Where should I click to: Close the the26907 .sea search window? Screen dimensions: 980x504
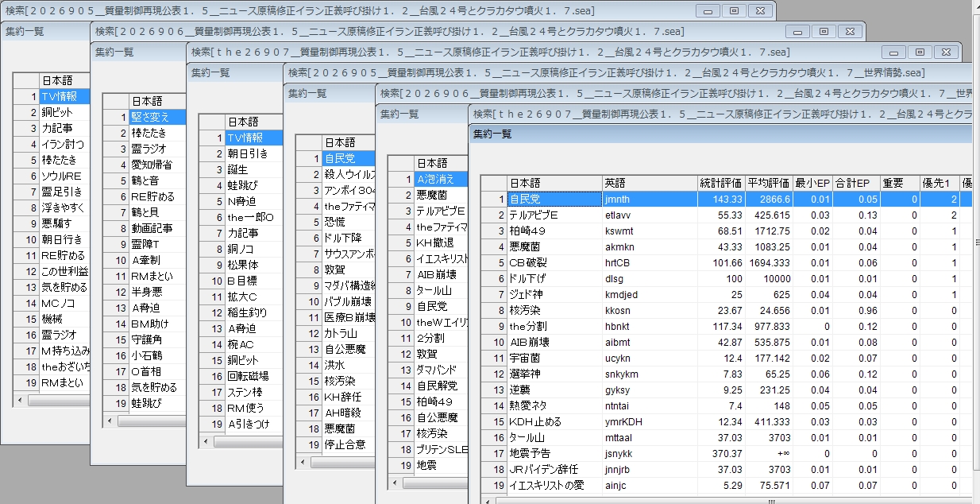(x=945, y=52)
